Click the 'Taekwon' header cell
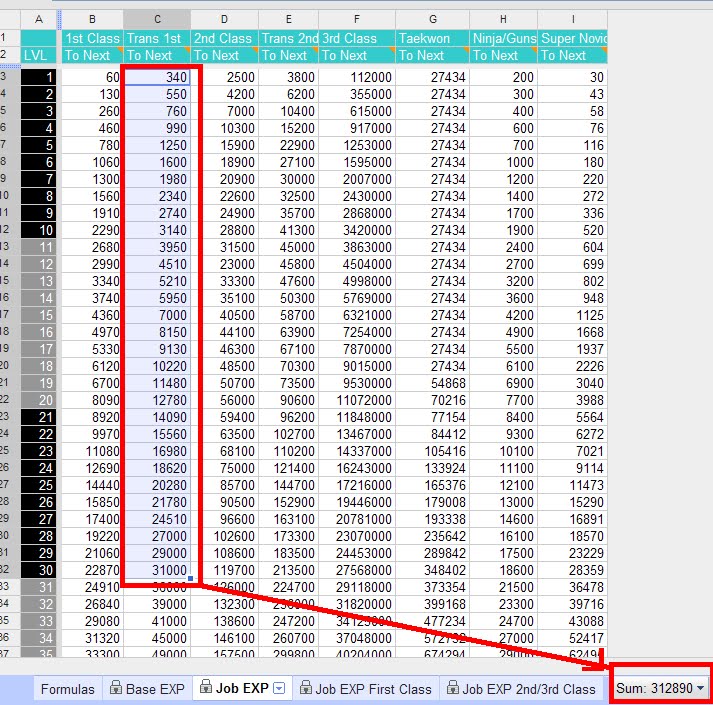The height and width of the screenshot is (705, 713). pos(432,38)
